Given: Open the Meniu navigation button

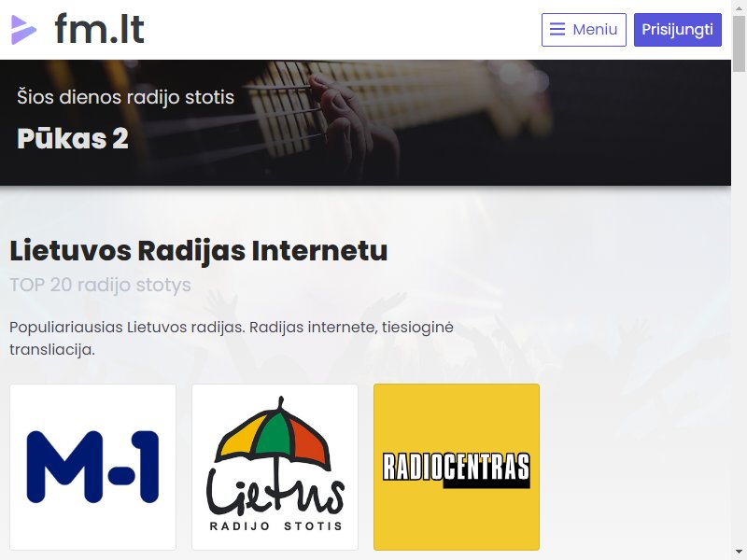Looking at the screenshot, I should pos(584,30).
